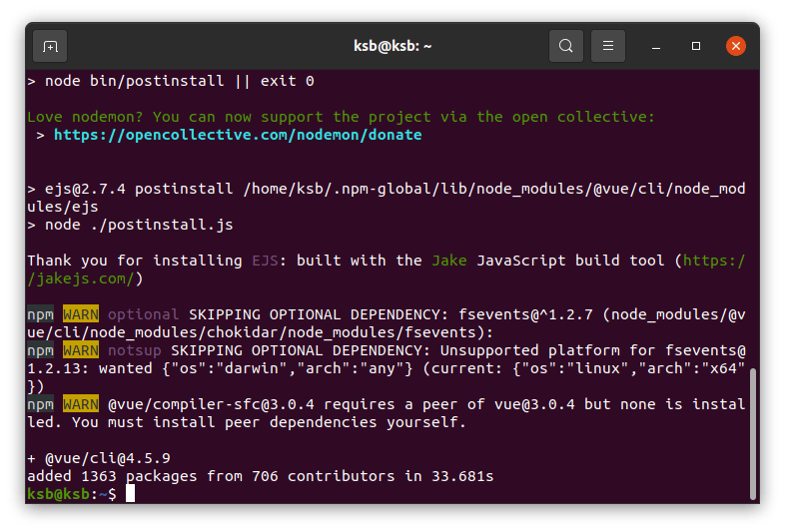This screenshot has height=532, width=785.
Task: Click the 'added 1363 packages' summary line
Action: (x=261, y=476)
